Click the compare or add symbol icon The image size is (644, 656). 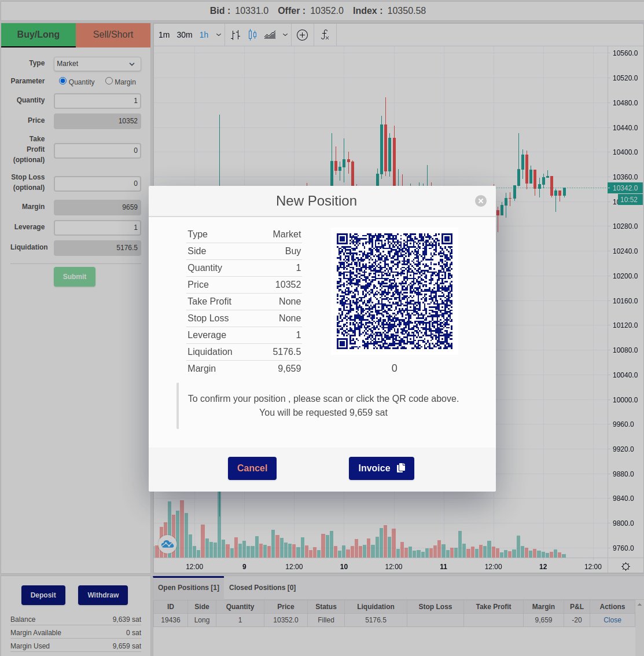tap(303, 35)
